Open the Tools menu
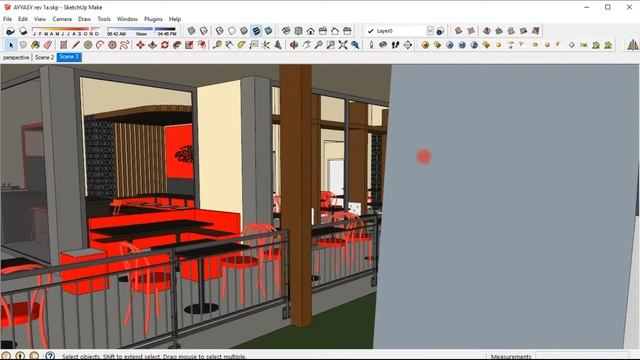The image size is (640, 360). [x=104, y=19]
